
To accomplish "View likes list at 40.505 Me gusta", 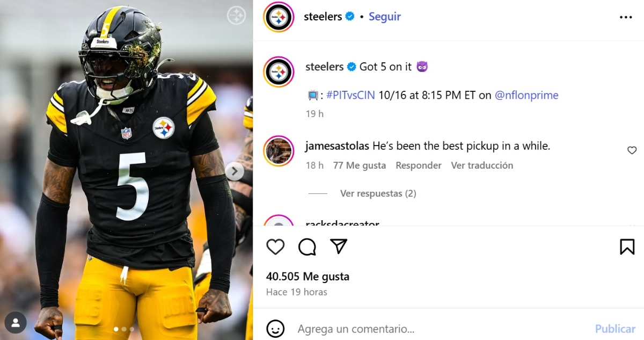I will pyautogui.click(x=308, y=277).
